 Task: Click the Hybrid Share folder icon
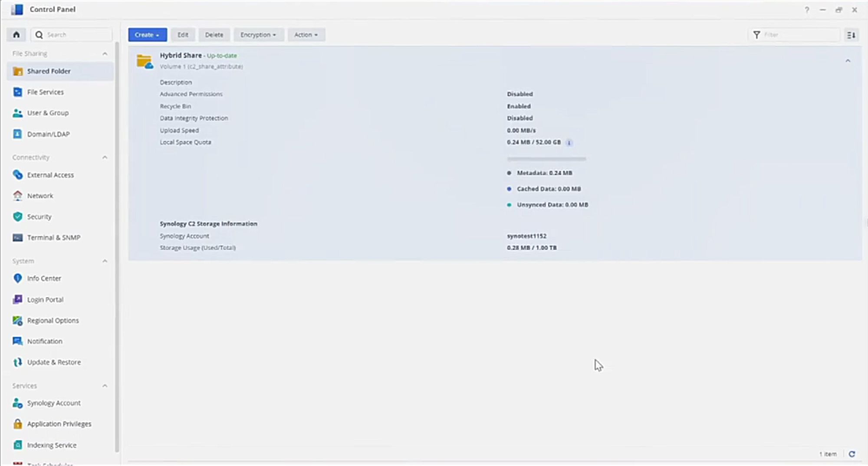point(145,61)
